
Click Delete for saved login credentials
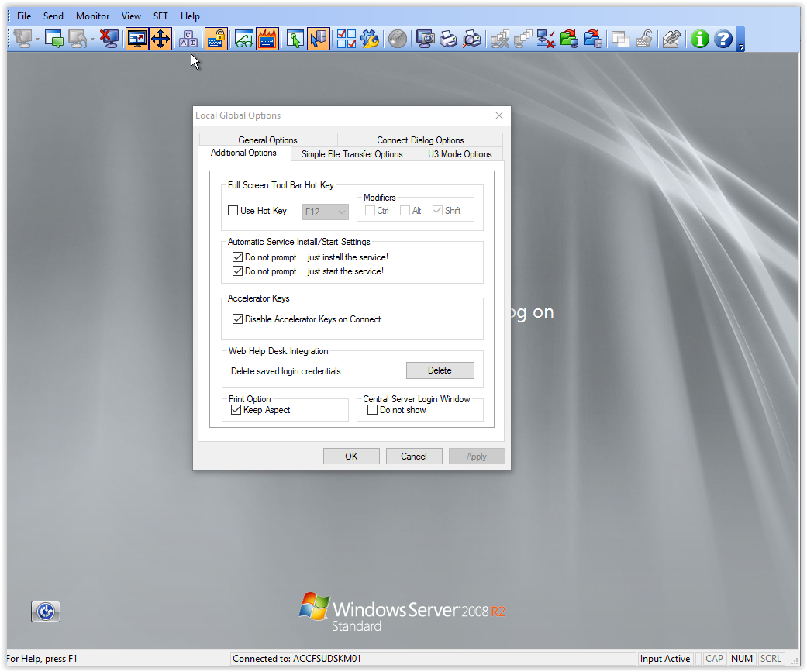(440, 370)
